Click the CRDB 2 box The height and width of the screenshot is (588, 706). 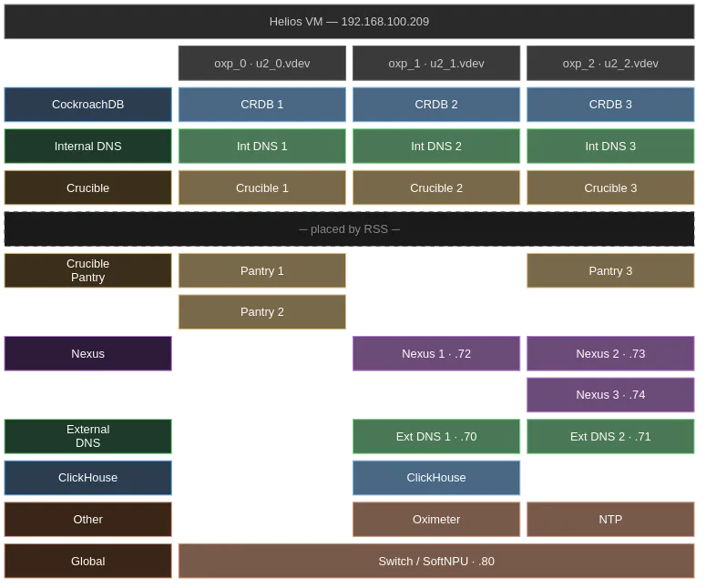(x=436, y=105)
